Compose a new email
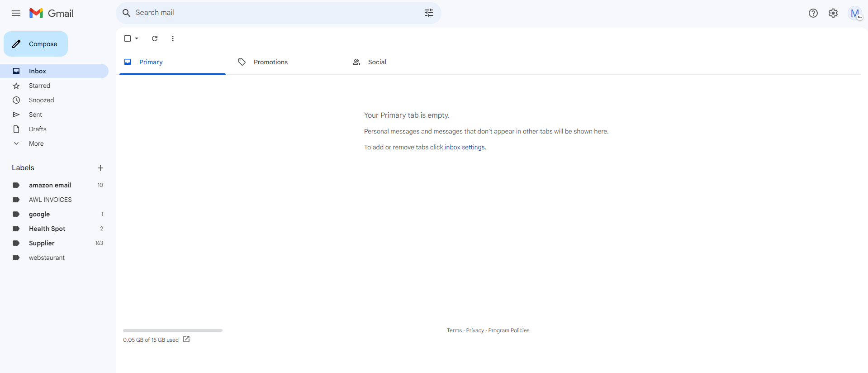Screen dimensions: 868x373 pos(36,44)
